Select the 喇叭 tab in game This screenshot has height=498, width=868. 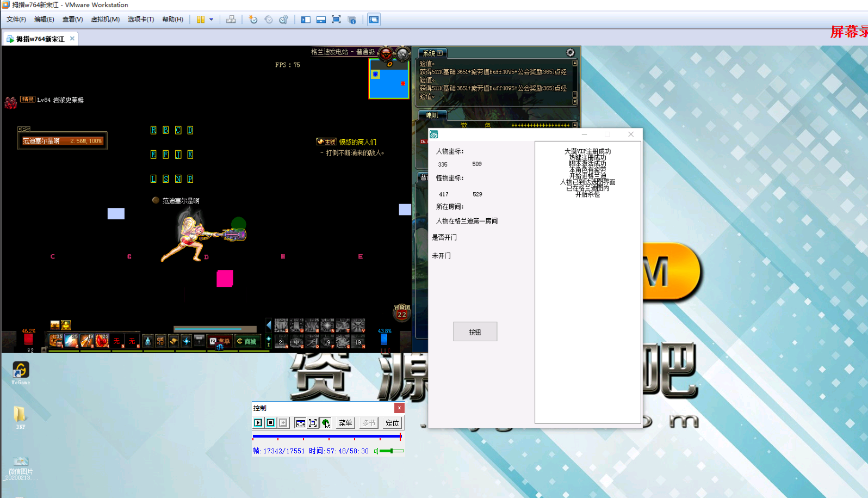coord(432,115)
